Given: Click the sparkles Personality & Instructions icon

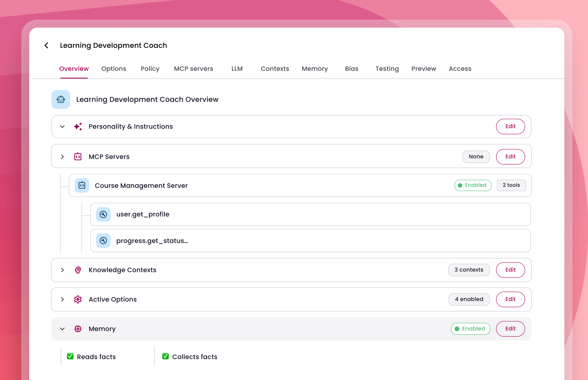Looking at the screenshot, I should (x=78, y=127).
